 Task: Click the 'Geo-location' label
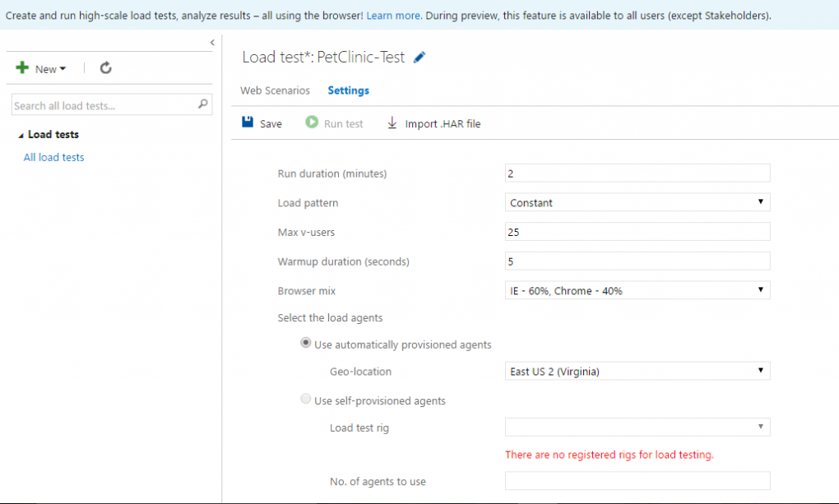360,372
